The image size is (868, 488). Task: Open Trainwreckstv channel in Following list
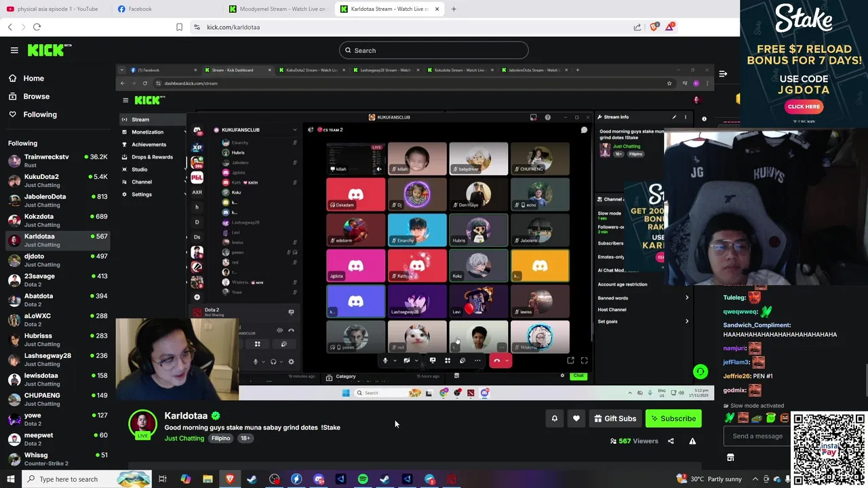58,161
